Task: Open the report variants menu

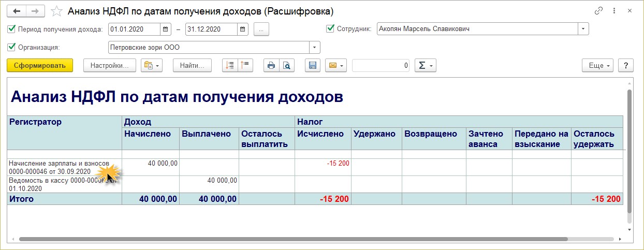Action: pos(152,66)
